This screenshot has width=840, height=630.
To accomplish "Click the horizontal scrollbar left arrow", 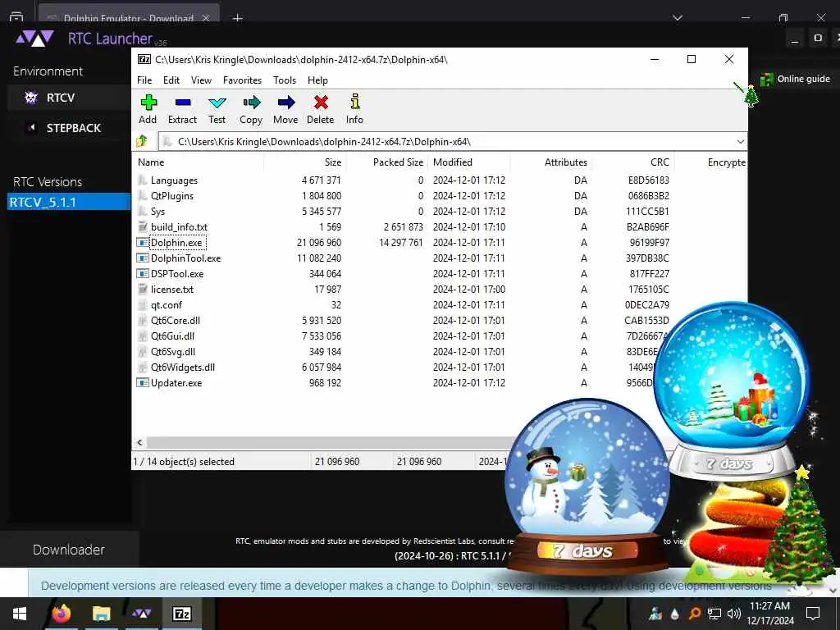I will coord(139,442).
